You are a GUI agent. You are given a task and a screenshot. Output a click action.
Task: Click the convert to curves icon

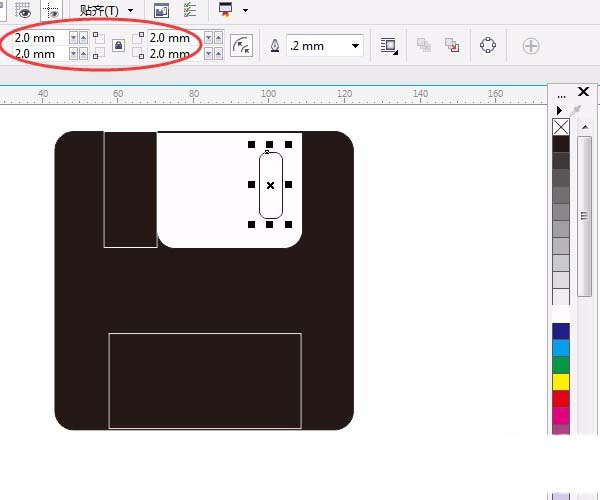[x=488, y=46]
